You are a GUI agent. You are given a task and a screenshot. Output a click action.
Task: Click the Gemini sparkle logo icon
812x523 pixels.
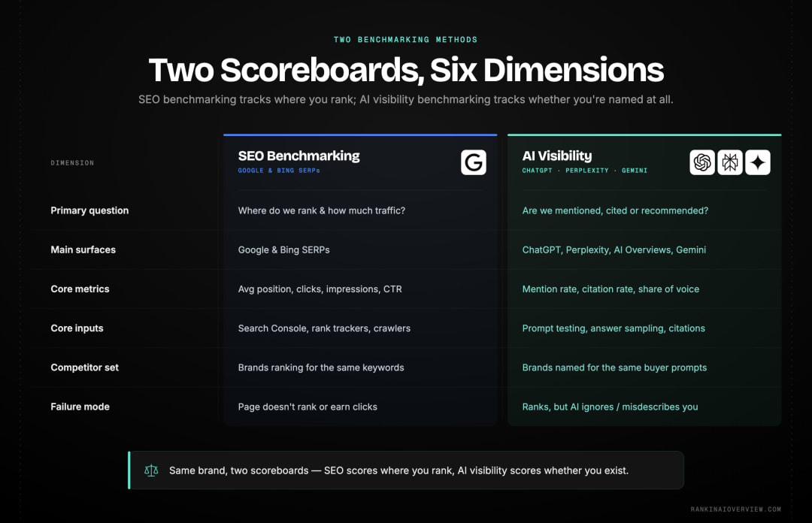click(758, 162)
